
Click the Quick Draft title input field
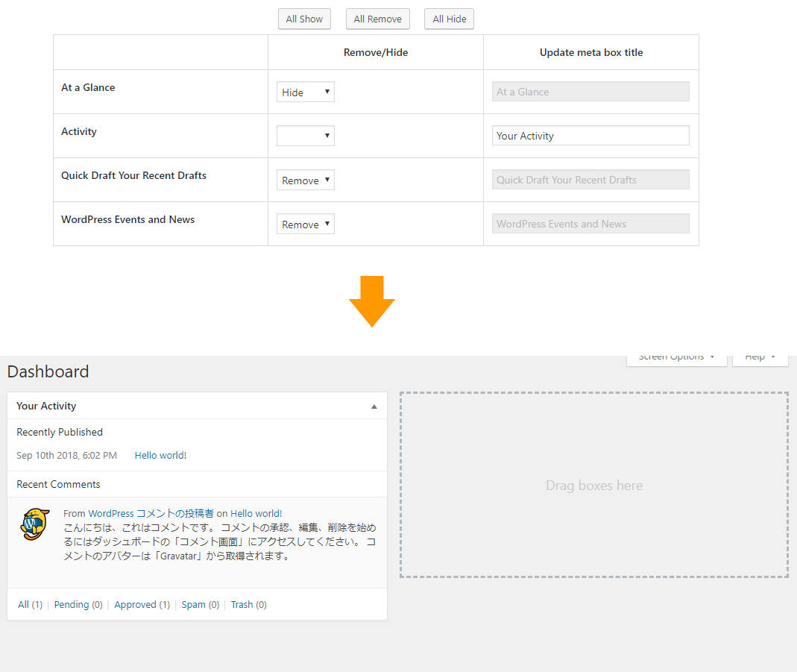coord(590,180)
